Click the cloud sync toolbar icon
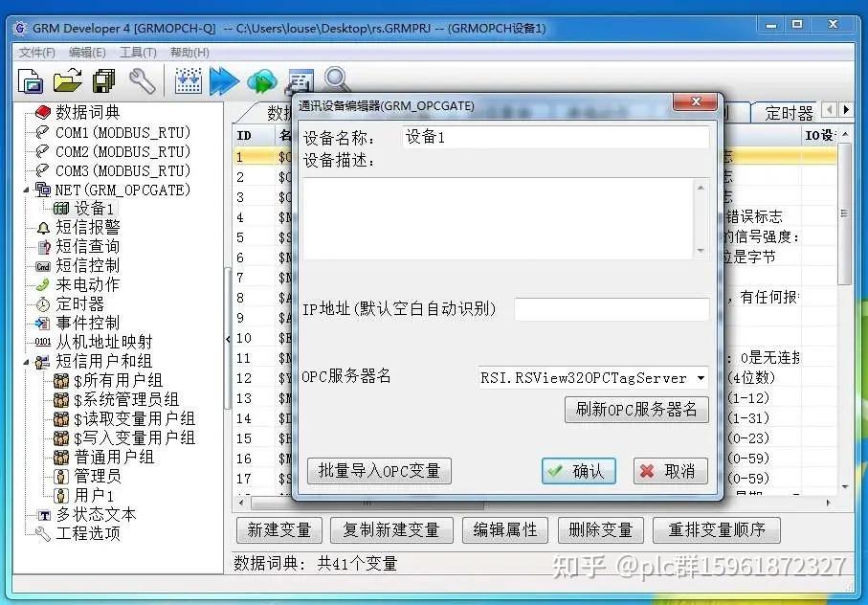Image resolution: width=868 pixels, height=605 pixels. [261, 80]
